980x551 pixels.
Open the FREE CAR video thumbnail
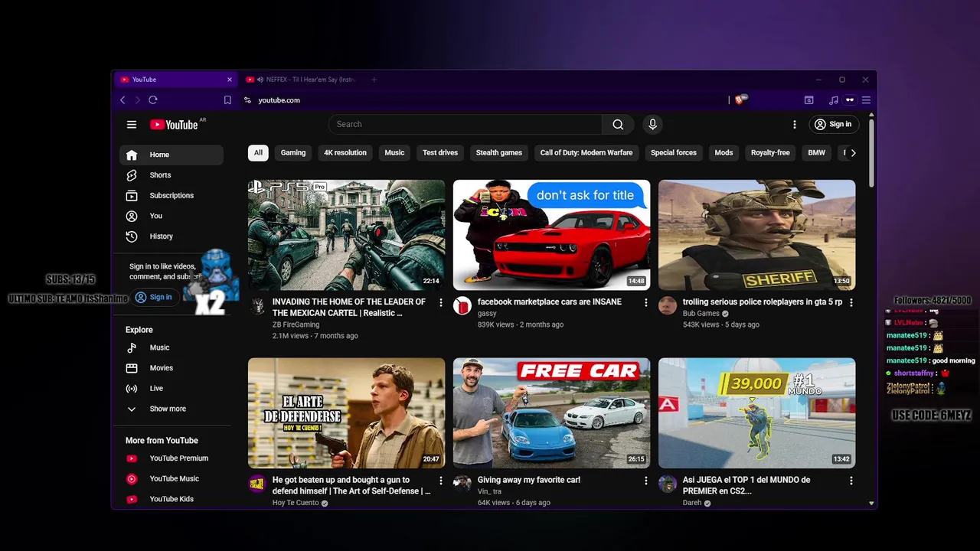(551, 413)
